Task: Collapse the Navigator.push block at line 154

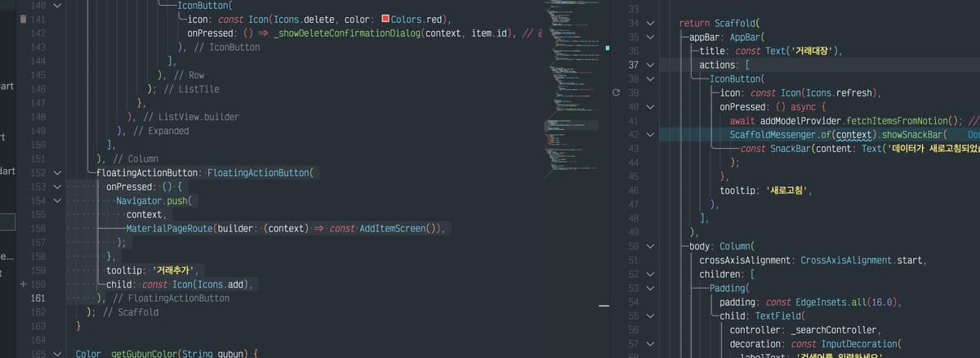Action: click(56, 201)
